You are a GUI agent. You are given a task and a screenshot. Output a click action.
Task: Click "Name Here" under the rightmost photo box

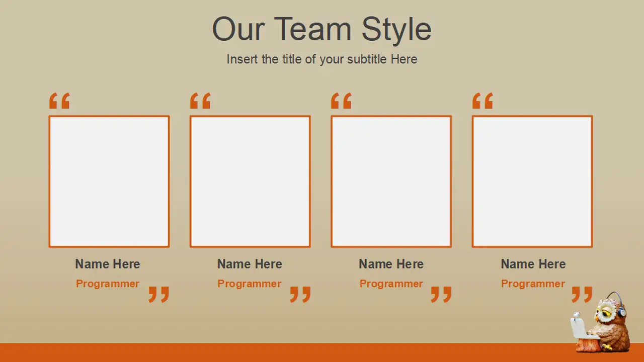pos(533,264)
